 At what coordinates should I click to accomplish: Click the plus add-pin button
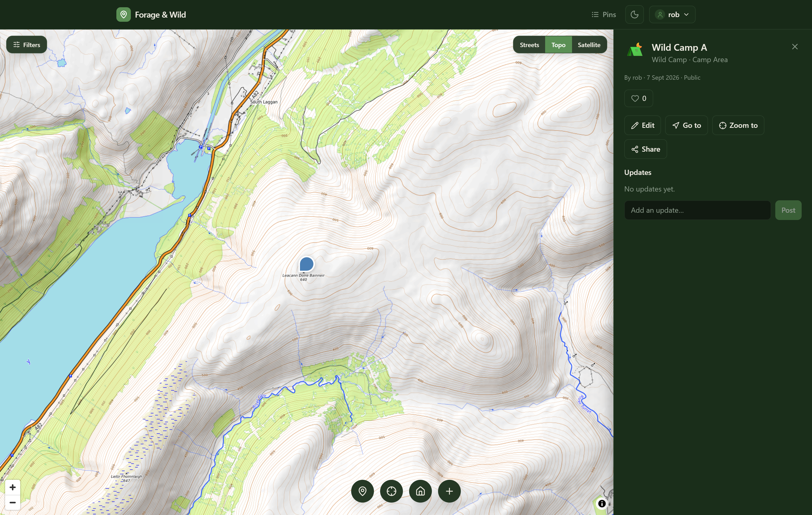[449, 491]
